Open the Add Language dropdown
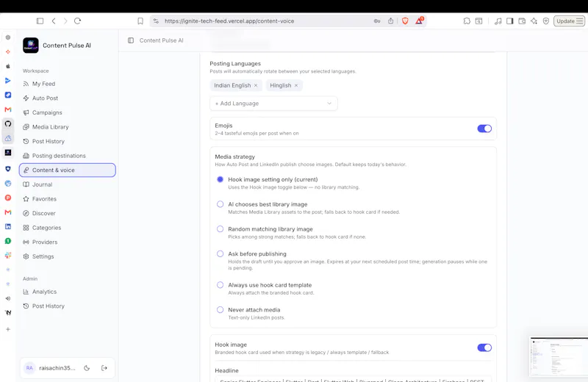588x382 pixels. [x=273, y=104]
